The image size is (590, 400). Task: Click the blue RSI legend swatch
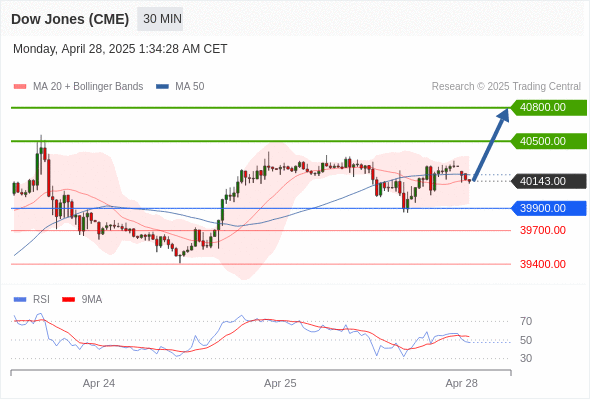[x=20, y=300]
